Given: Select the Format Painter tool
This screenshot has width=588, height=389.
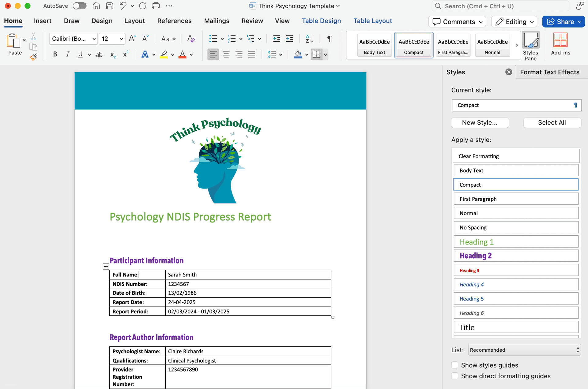Looking at the screenshot, I should (x=34, y=57).
